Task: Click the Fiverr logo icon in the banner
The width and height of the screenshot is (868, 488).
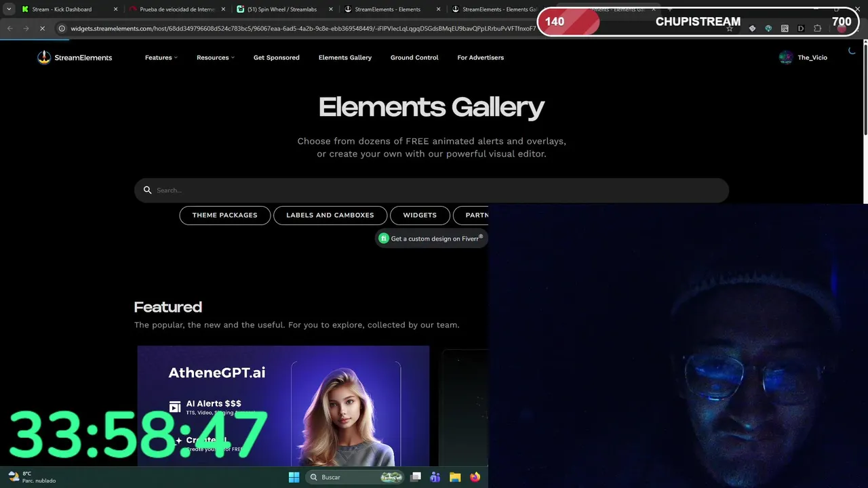Action: click(x=383, y=239)
